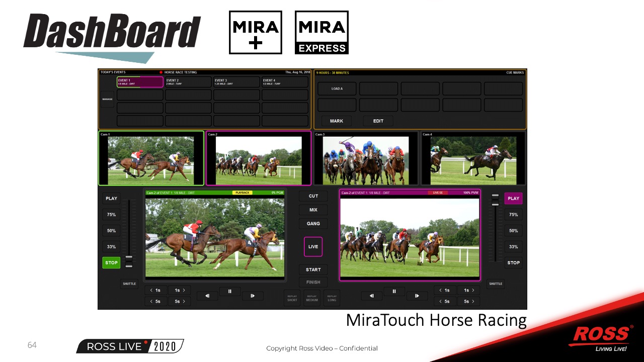
Task: Select the Cam-3 thumbnail preview
Action: [365, 158]
